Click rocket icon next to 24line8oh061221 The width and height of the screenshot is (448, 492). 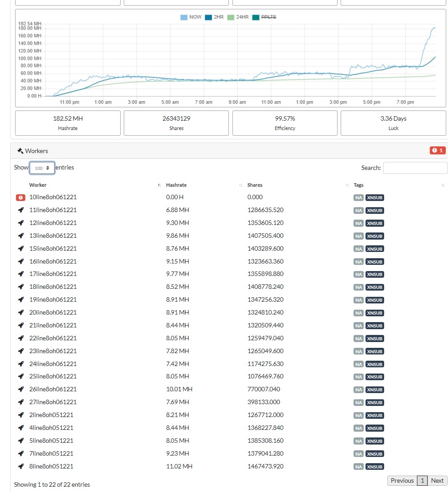[21, 364]
